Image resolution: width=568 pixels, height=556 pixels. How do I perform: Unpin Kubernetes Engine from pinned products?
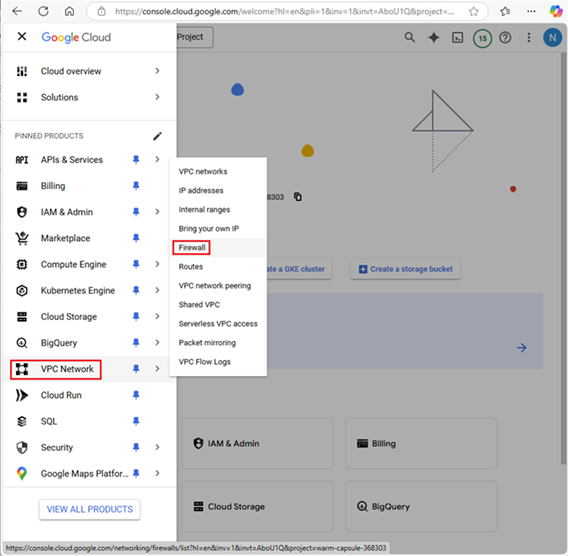tap(136, 290)
